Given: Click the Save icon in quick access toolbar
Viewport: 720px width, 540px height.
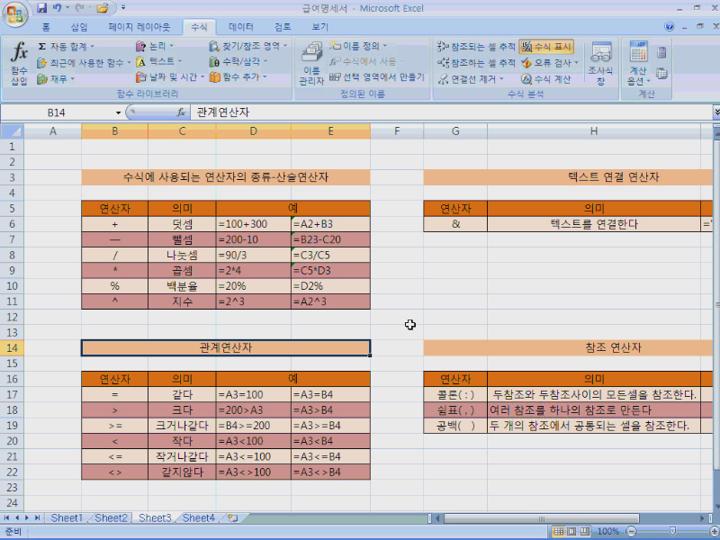Looking at the screenshot, I should (42, 8).
